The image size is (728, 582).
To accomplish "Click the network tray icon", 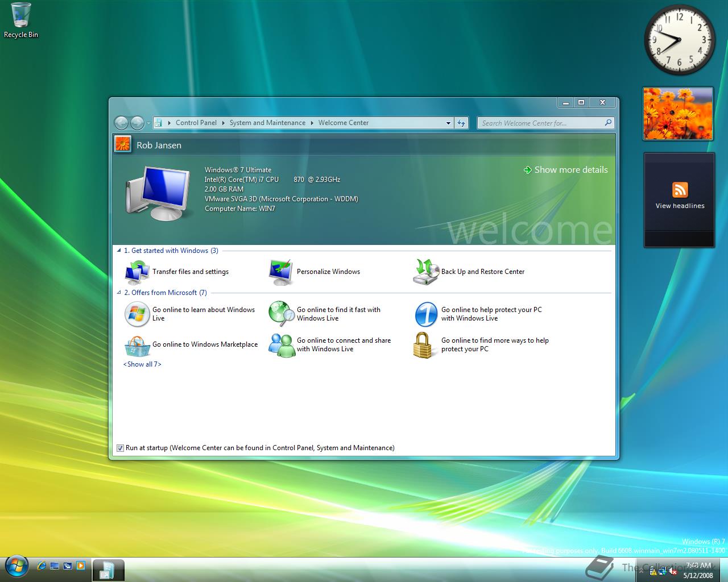I will pos(663,571).
